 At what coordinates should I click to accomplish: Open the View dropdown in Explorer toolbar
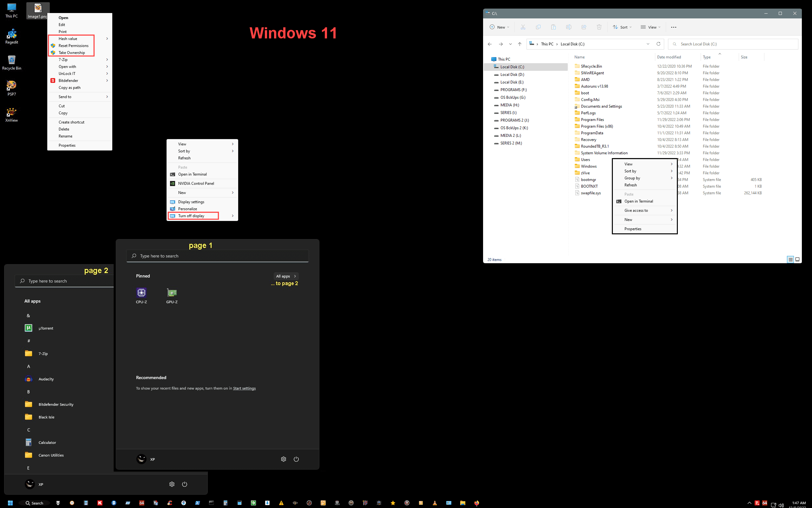(x=650, y=27)
